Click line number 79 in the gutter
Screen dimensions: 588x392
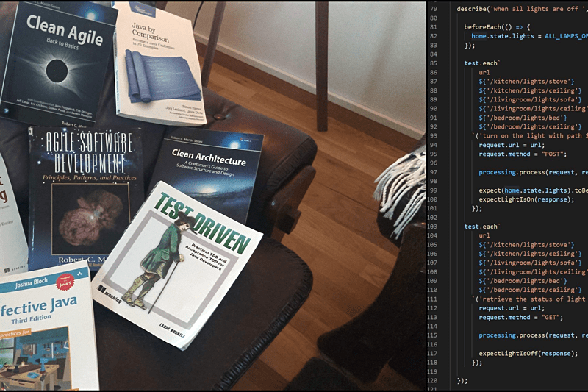(434, 9)
